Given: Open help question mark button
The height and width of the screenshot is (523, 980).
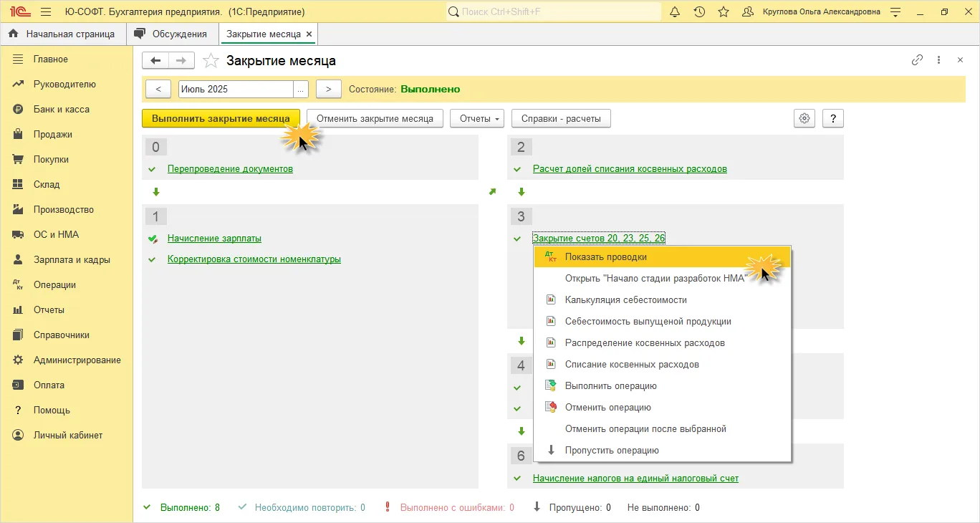Looking at the screenshot, I should click(832, 118).
